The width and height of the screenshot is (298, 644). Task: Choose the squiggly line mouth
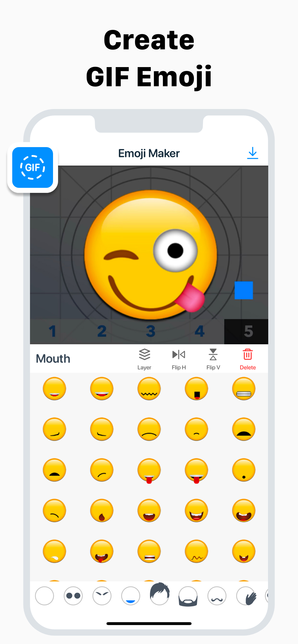196,551
